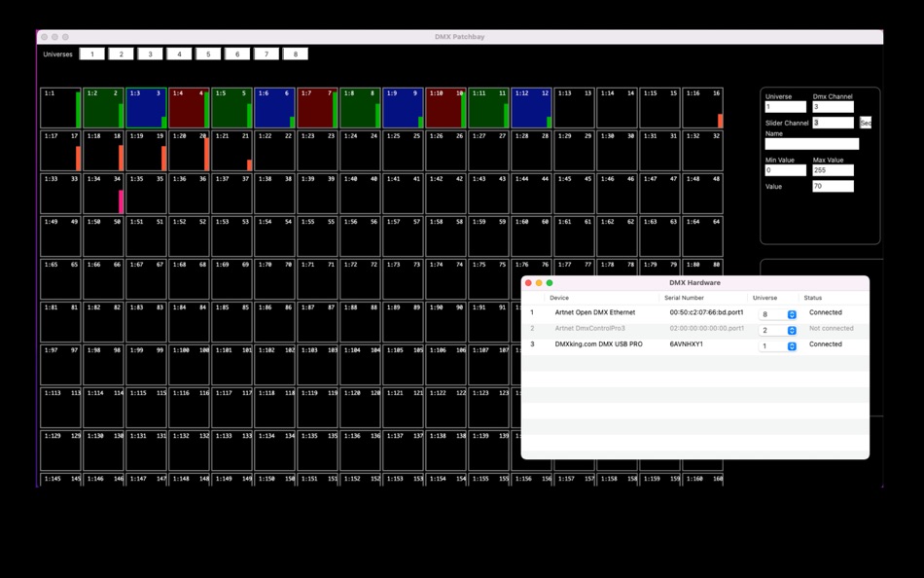Select the DMXking.com DMX USB PRO row

pos(694,345)
